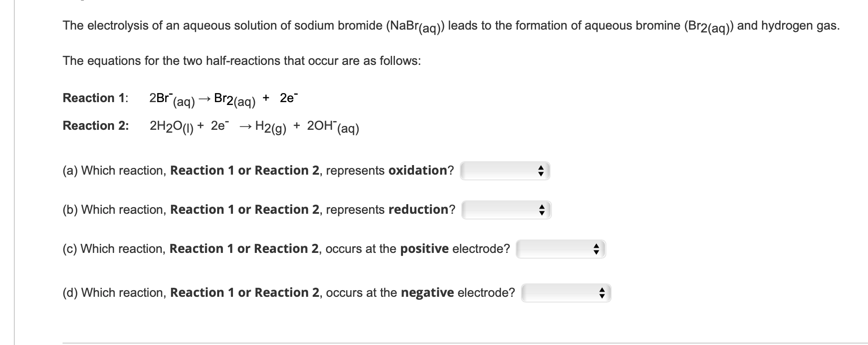Viewport: 868px width, 345px height.
Task: Open the oxidation answer dropdown for question (a)
Action: coord(505,171)
